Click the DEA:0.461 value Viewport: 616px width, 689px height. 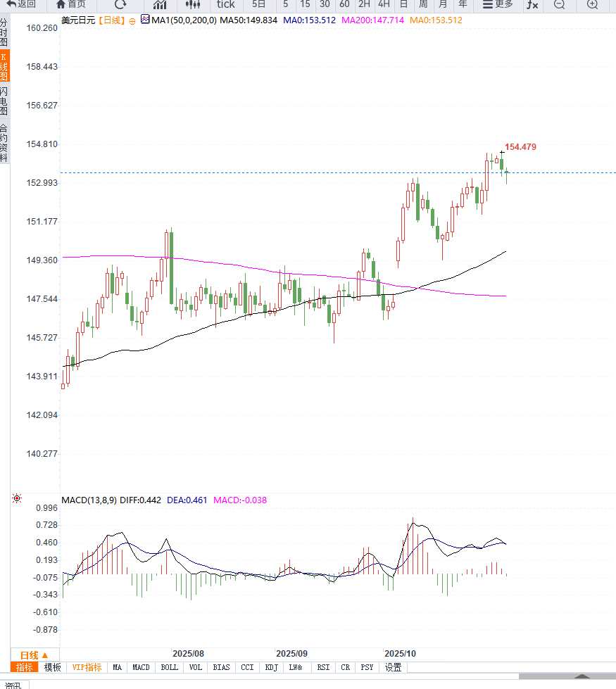point(187,500)
